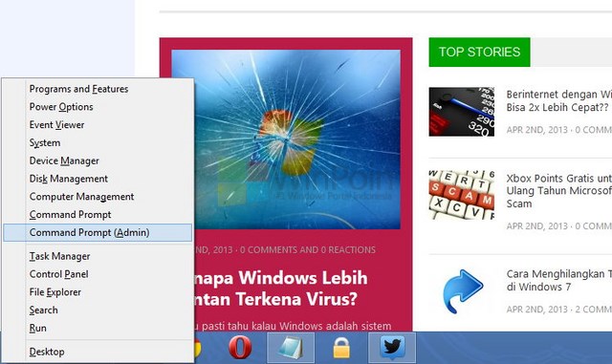Click the TOP STORIES green heading
612x364 pixels.
(x=479, y=52)
